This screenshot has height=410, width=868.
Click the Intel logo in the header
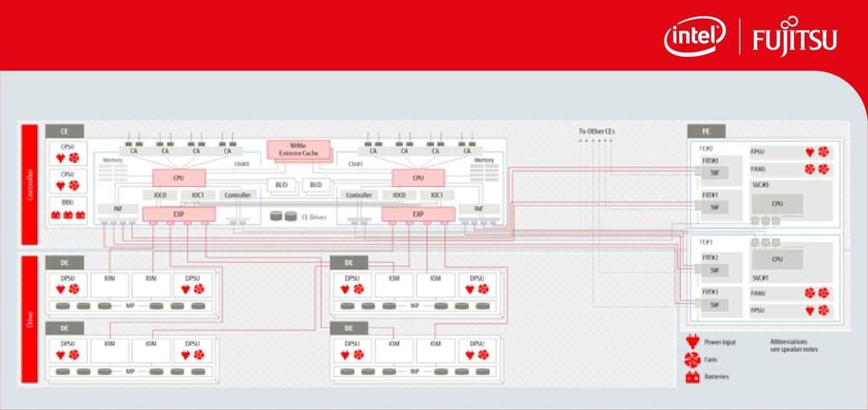tap(694, 38)
